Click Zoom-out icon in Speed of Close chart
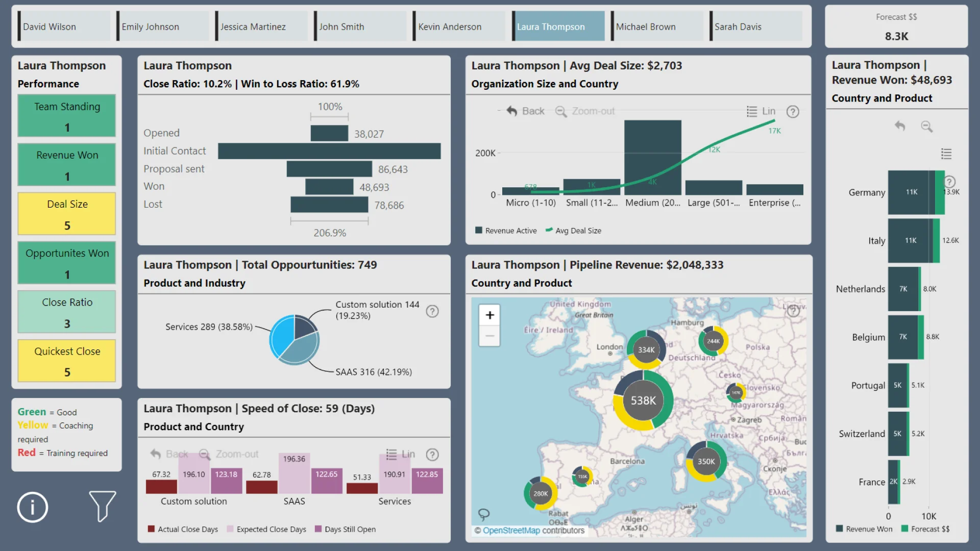980x551 pixels. coord(205,454)
